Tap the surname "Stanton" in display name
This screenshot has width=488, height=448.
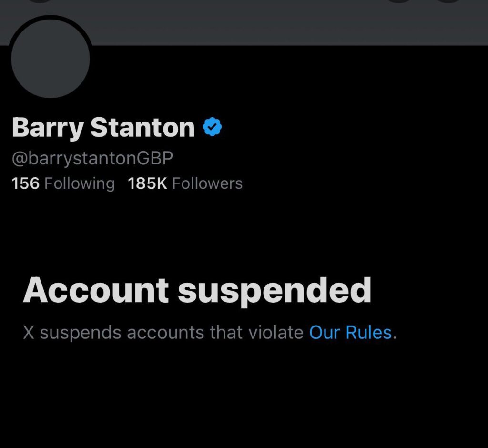point(142,128)
